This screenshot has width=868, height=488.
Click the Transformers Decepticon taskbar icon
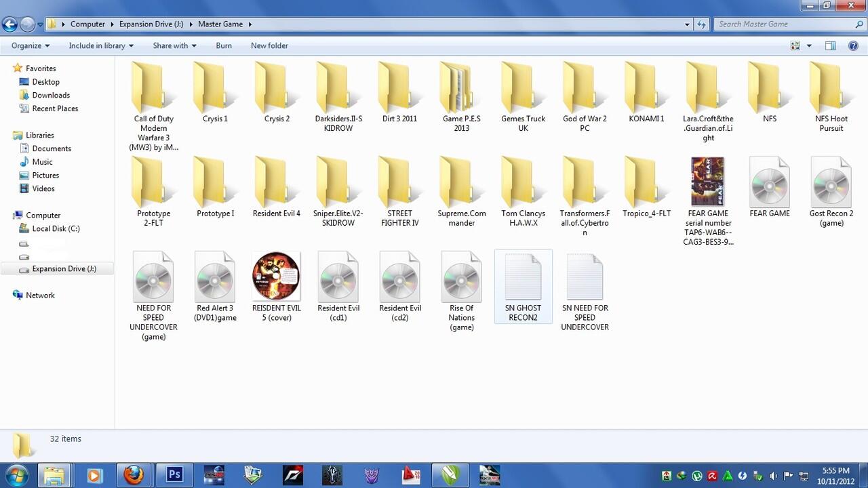tap(372, 475)
